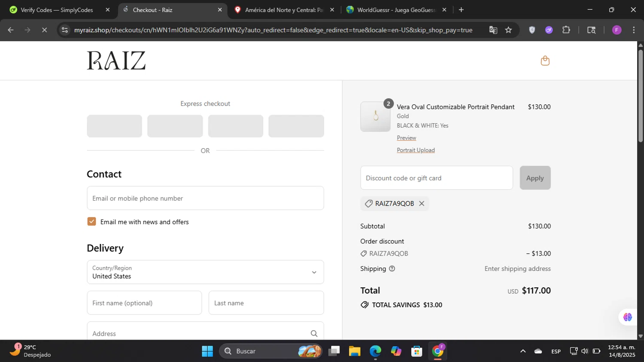Click the Last name field
644x362 pixels.
tap(266, 303)
